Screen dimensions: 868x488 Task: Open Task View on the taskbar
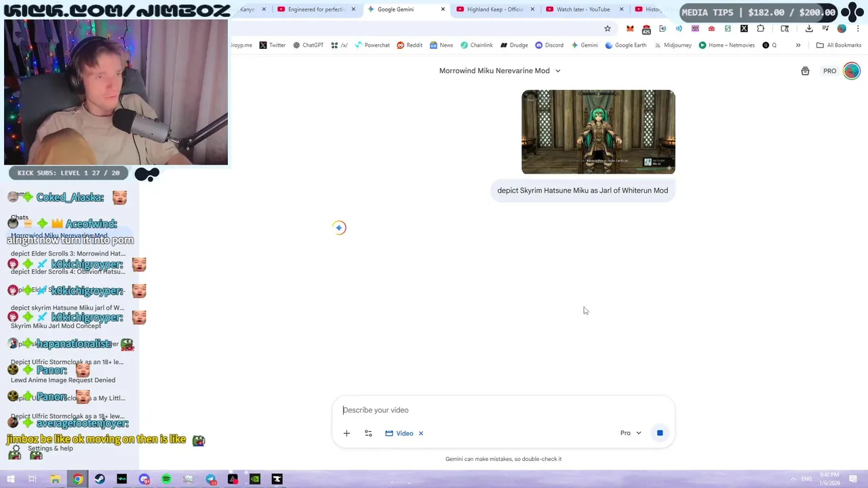[33, 479]
